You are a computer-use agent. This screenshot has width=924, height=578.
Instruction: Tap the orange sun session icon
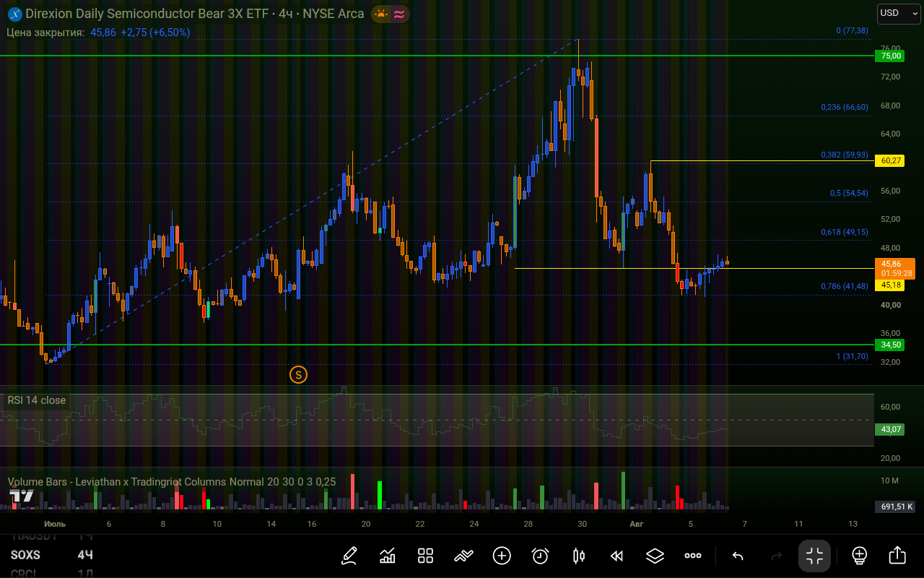[x=380, y=14]
